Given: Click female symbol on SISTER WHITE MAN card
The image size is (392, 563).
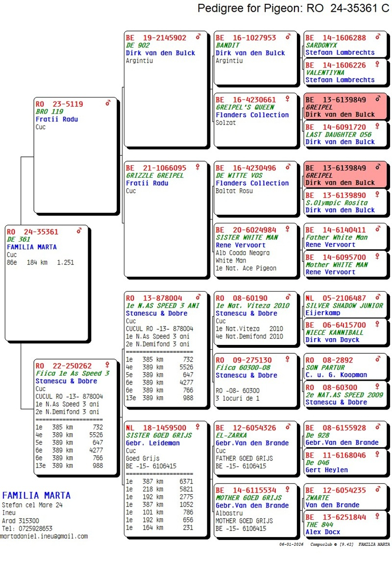Looking at the screenshot, I should click(288, 229).
